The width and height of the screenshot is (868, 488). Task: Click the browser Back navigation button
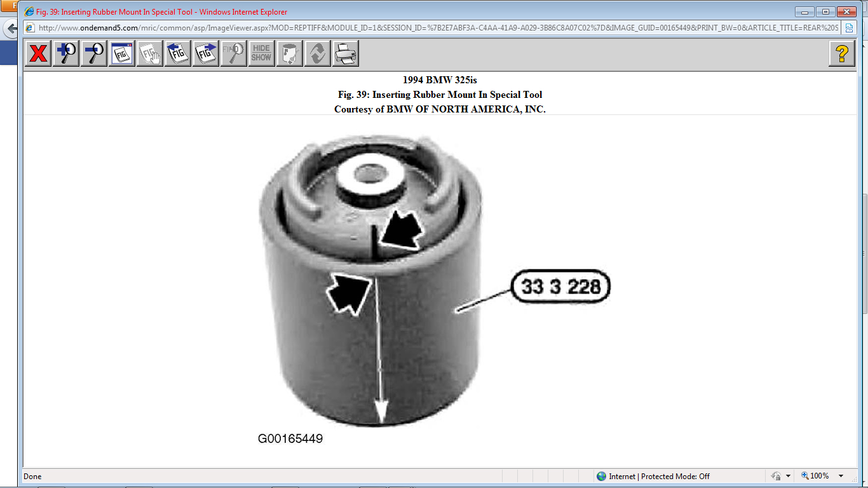(10, 27)
